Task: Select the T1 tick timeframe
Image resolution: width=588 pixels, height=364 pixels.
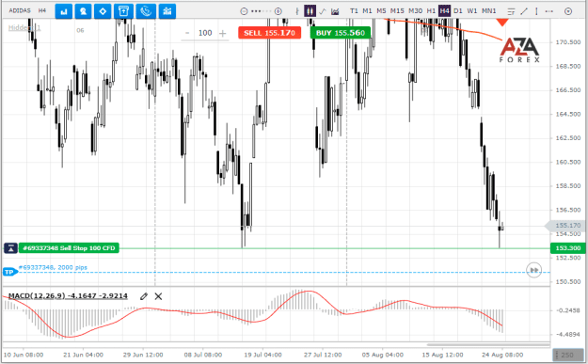Action: click(354, 11)
